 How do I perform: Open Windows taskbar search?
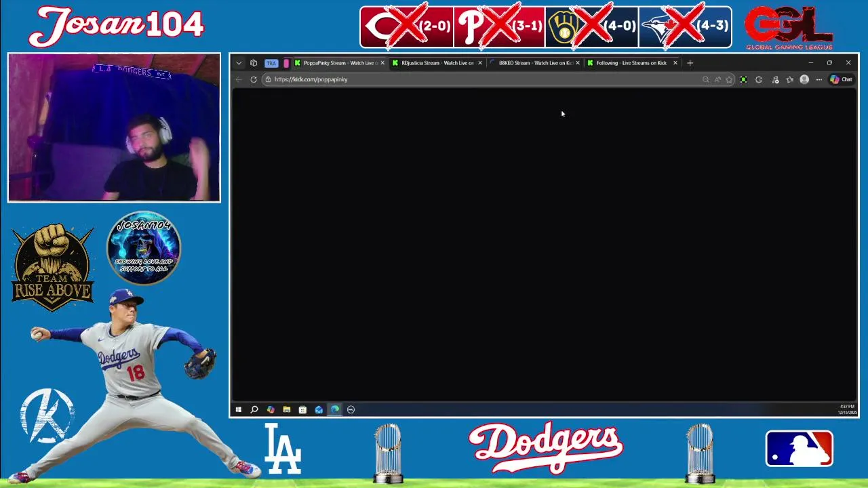[254, 409]
